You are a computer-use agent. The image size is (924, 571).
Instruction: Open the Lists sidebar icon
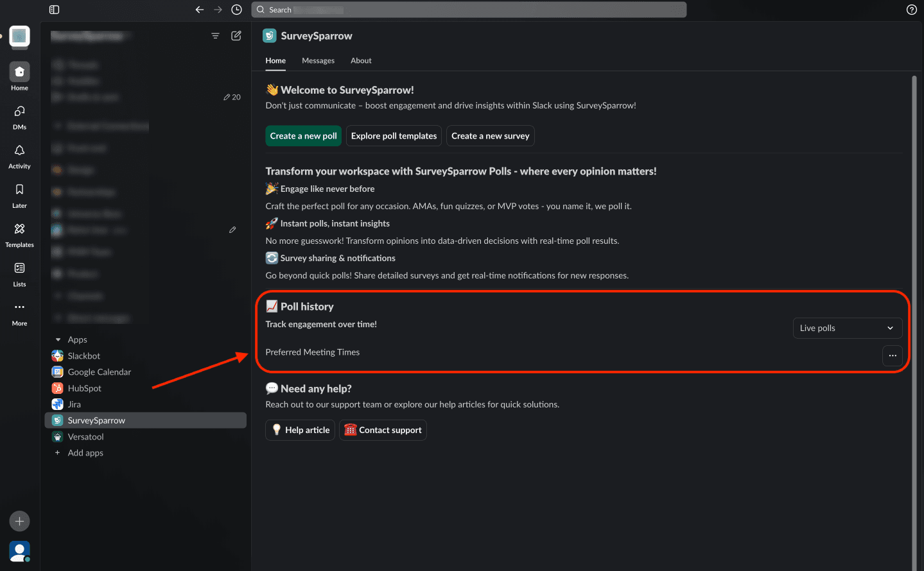coord(19,268)
